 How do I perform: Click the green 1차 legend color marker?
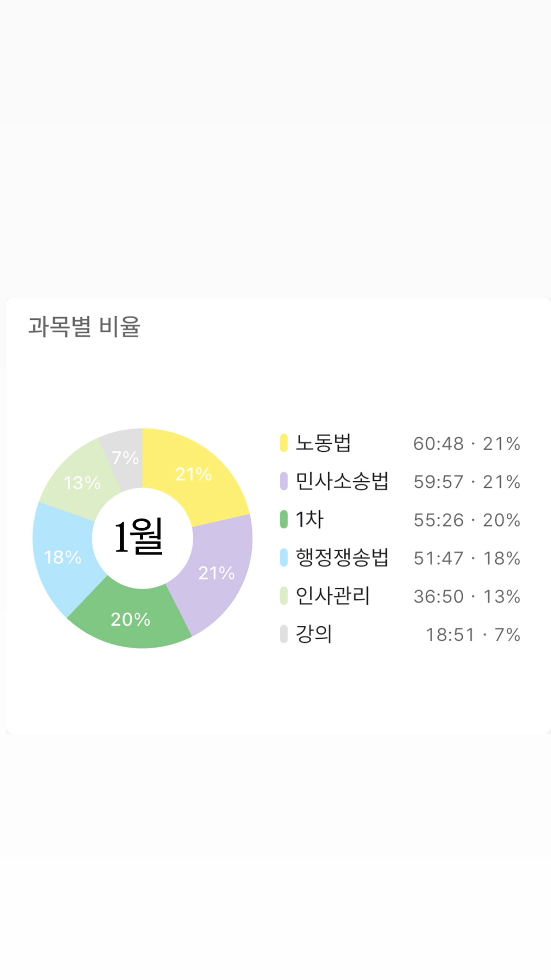pos(284,520)
